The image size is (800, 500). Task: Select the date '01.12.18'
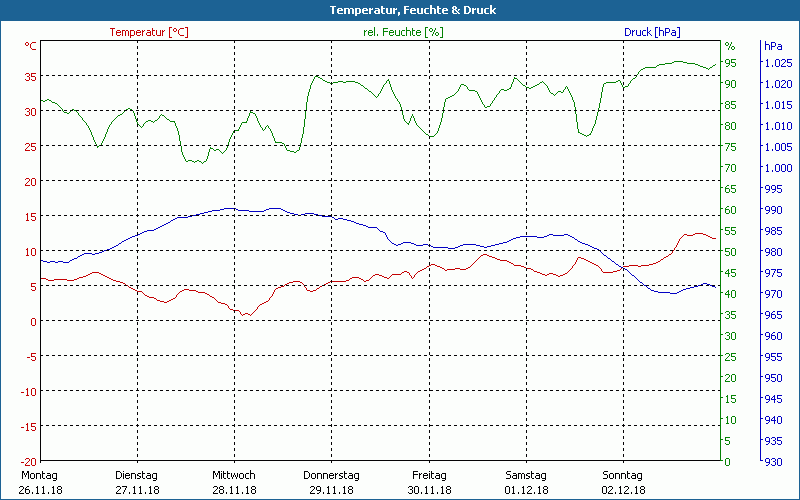(527, 490)
